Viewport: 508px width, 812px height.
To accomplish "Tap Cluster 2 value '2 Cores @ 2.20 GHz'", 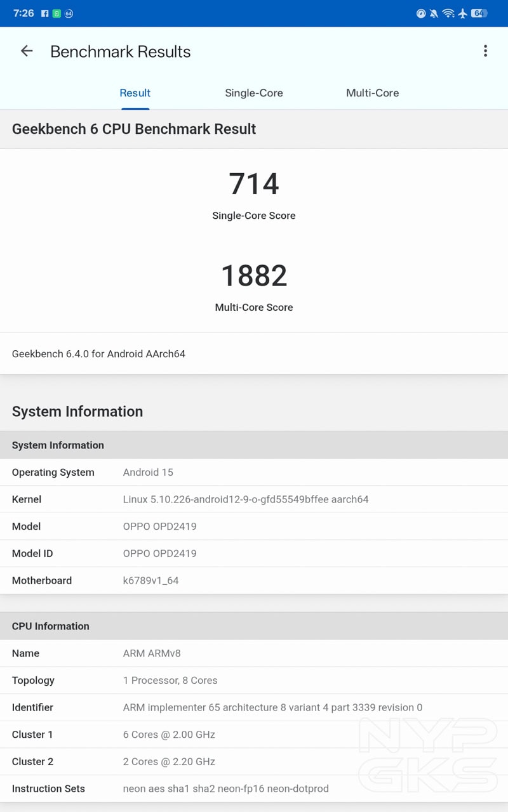I will point(169,762).
